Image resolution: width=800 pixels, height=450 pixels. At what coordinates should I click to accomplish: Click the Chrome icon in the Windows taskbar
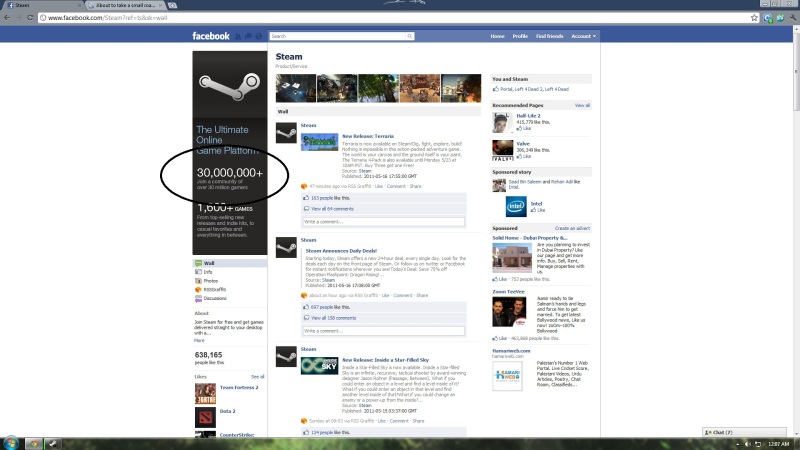[x=34, y=444]
